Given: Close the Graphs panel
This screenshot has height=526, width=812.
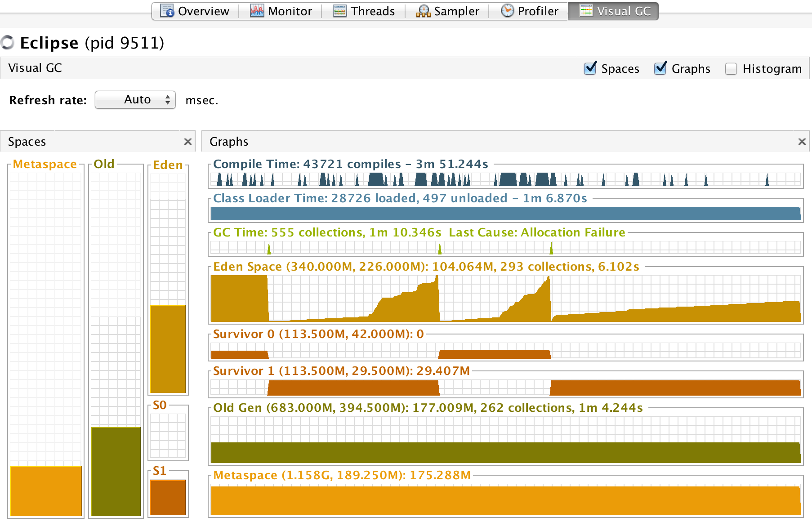Looking at the screenshot, I should (802, 142).
